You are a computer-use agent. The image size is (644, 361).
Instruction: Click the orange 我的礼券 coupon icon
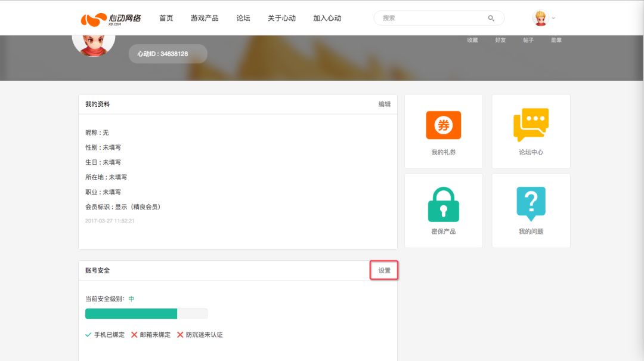click(x=444, y=125)
